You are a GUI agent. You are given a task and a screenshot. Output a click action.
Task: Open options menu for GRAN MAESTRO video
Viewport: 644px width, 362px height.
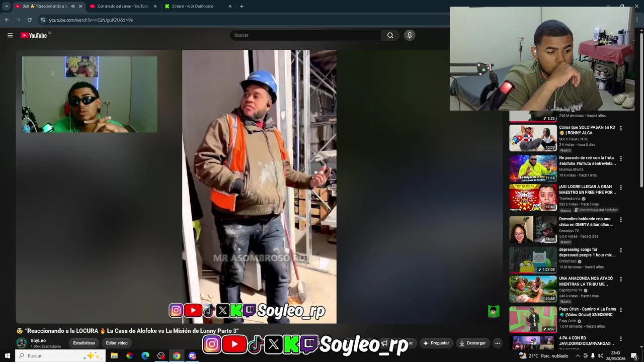click(x=621, y=187)
